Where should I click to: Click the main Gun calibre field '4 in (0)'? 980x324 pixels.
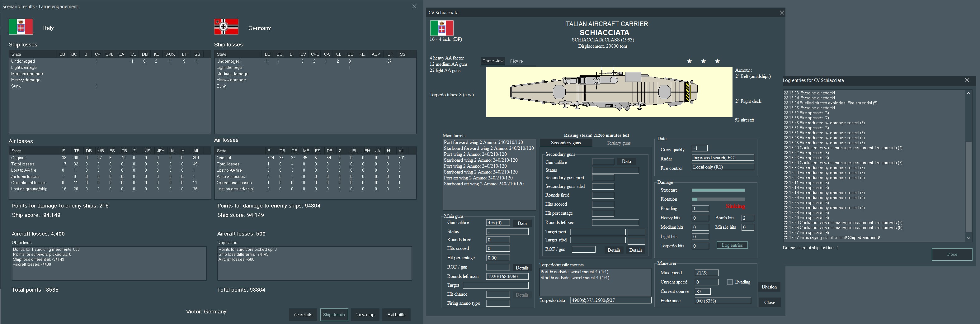point(497,223)
